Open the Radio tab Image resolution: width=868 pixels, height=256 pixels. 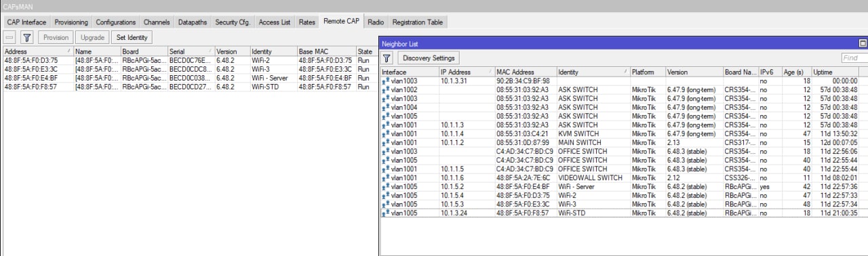[376, 22]
